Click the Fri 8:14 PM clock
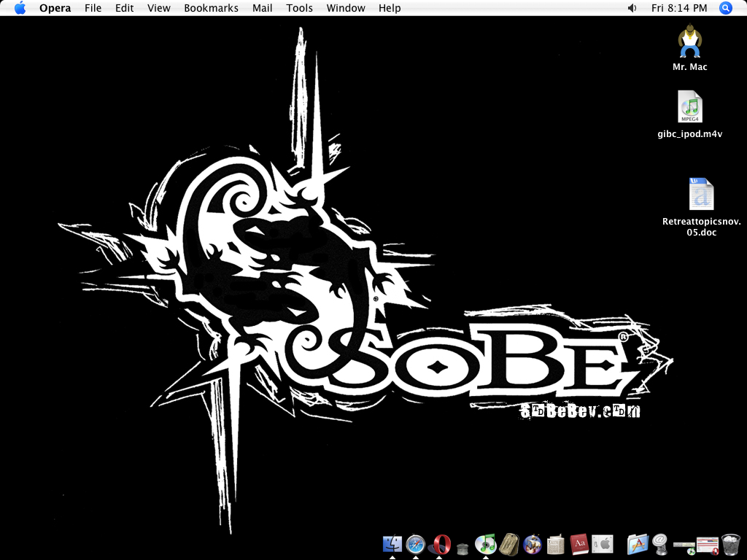Image resolution: width=747 pixels, height=560 pixels. pyautogui.click(x=679, y=8)
